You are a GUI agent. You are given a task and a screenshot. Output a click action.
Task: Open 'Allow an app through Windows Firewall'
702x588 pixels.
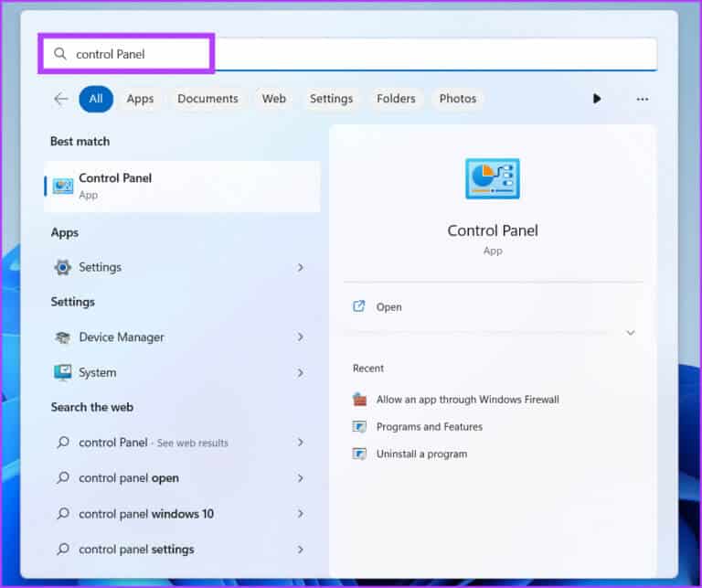467,400
